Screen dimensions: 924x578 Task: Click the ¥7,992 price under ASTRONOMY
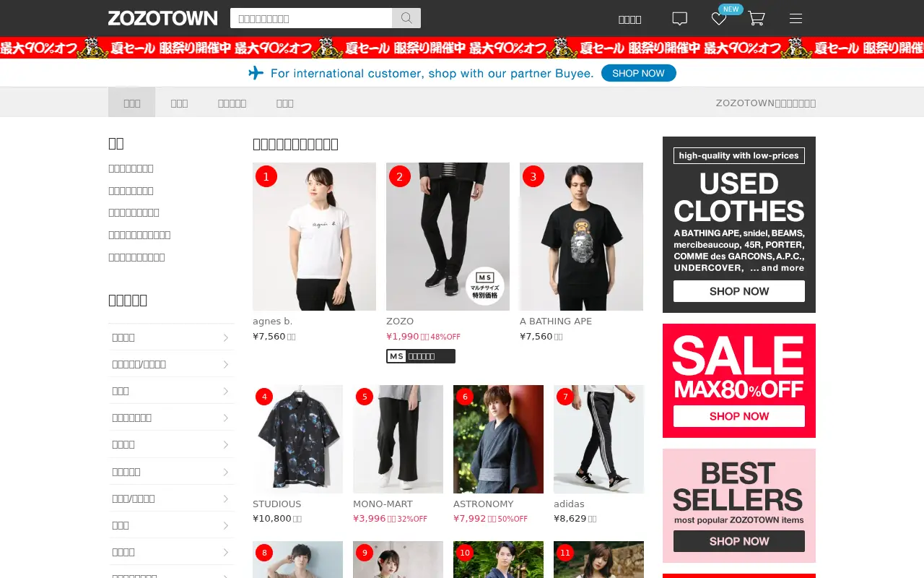click(x=470, y=519)
